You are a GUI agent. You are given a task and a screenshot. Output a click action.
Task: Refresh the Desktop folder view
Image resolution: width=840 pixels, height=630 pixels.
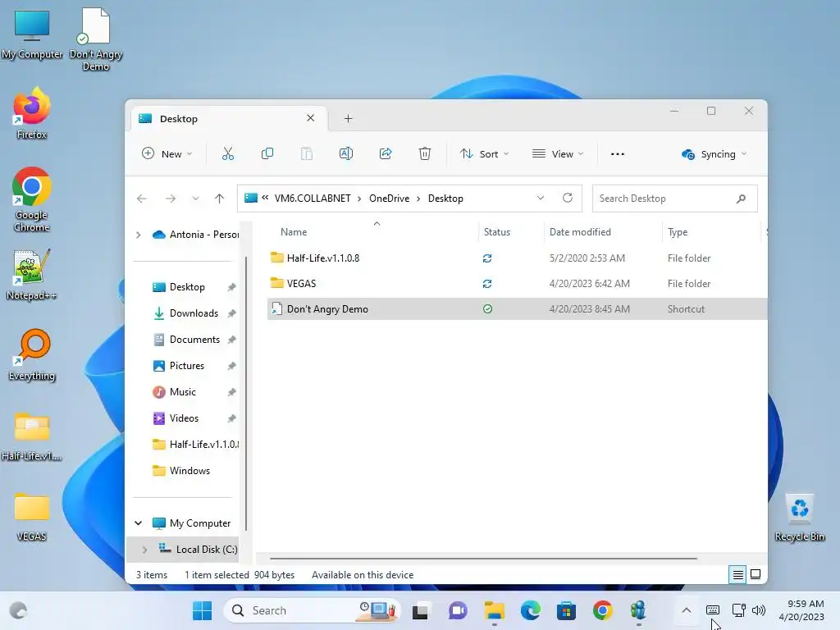coord(568,198)
